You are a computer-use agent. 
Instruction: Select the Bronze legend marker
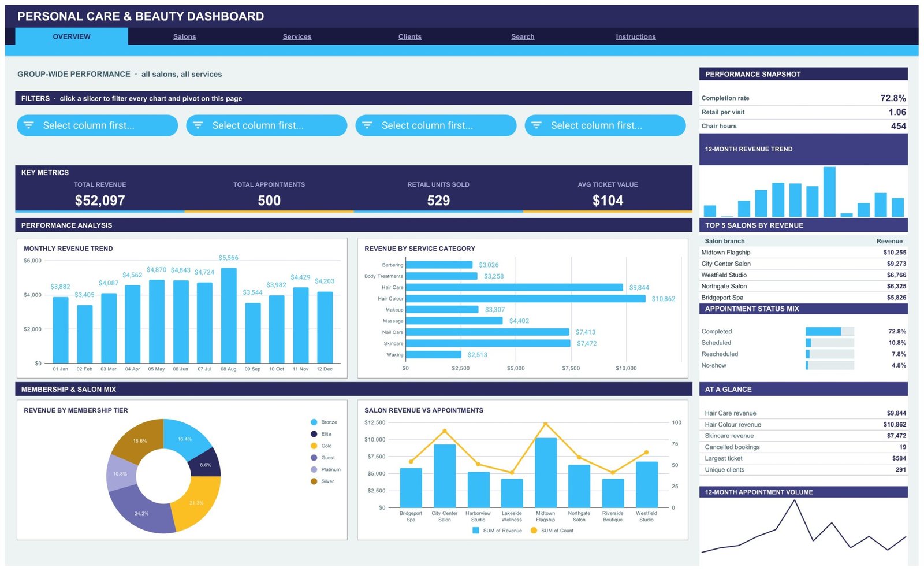click(314, 422)
